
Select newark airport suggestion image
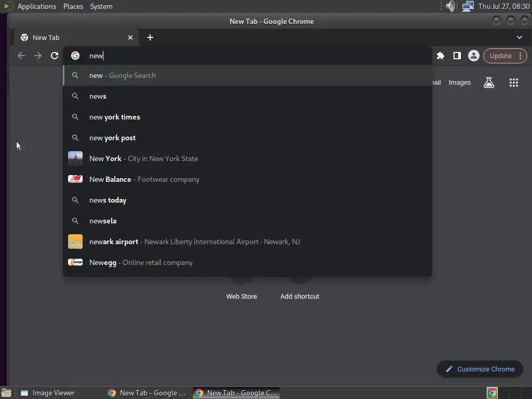(75, 242)
